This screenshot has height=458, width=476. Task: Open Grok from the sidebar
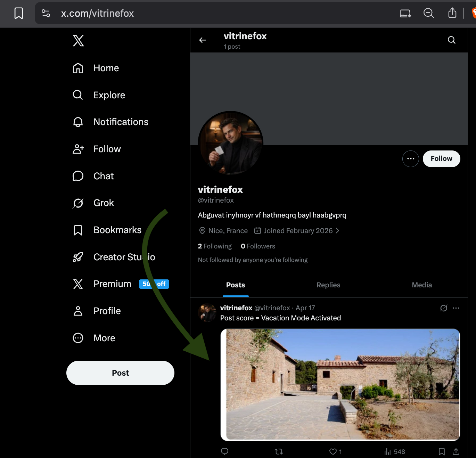pos(103,203)
